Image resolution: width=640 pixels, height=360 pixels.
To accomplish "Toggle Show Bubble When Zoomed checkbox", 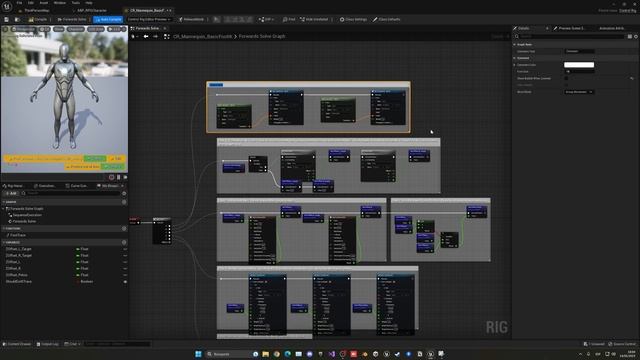I will click(566, 78).
